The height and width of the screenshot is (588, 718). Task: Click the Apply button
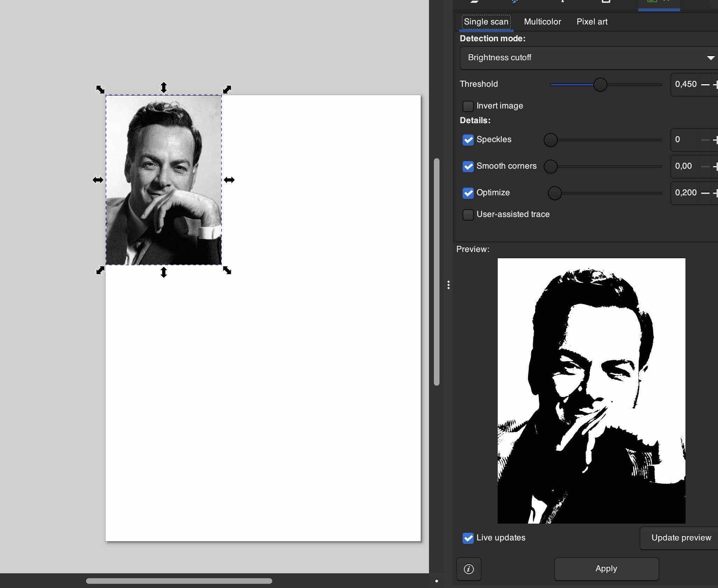[x=606, y=569]
